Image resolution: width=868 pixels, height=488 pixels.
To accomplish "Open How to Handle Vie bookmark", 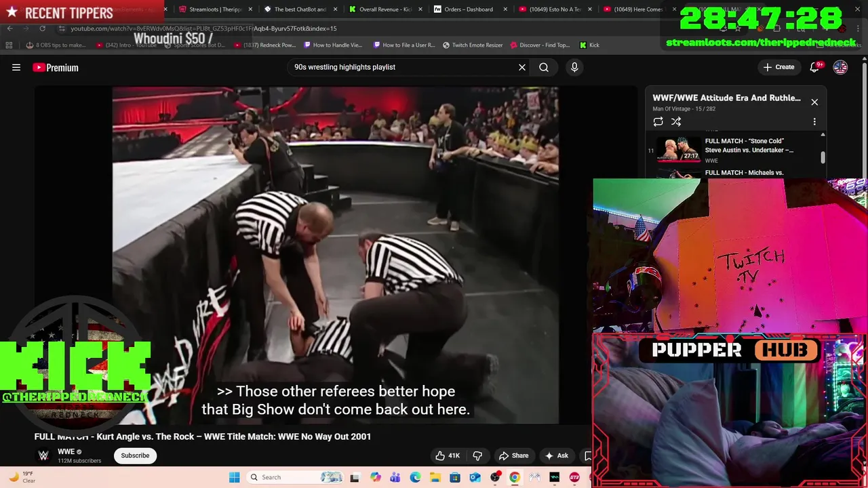I will click(334, 45).
